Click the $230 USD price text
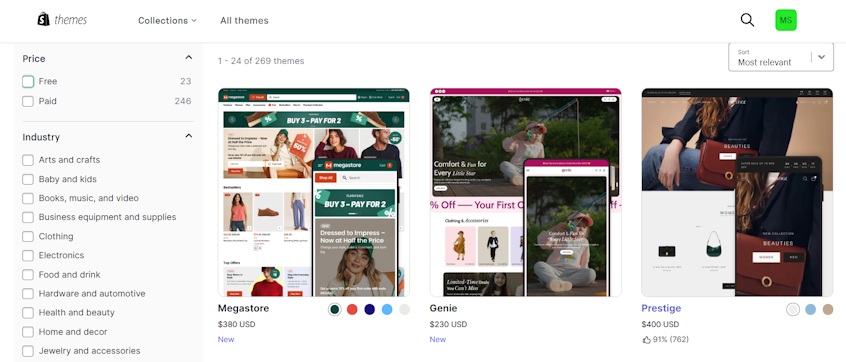846x362 pixels. click(x=448, y=325)
